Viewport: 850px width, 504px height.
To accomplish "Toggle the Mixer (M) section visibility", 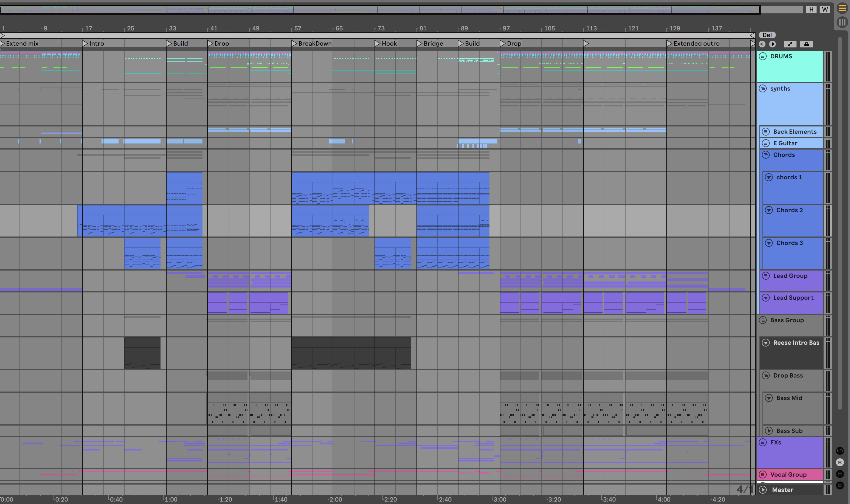I will pyautogui.click(x=840, y=474).
